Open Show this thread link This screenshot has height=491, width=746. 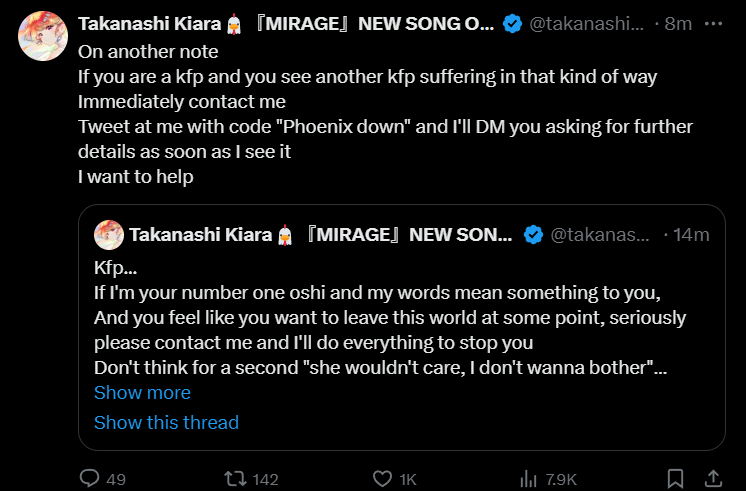pos(166,422)
